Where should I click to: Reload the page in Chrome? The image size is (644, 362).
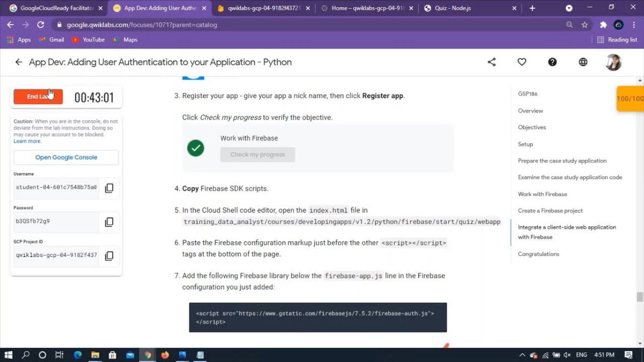41,25
